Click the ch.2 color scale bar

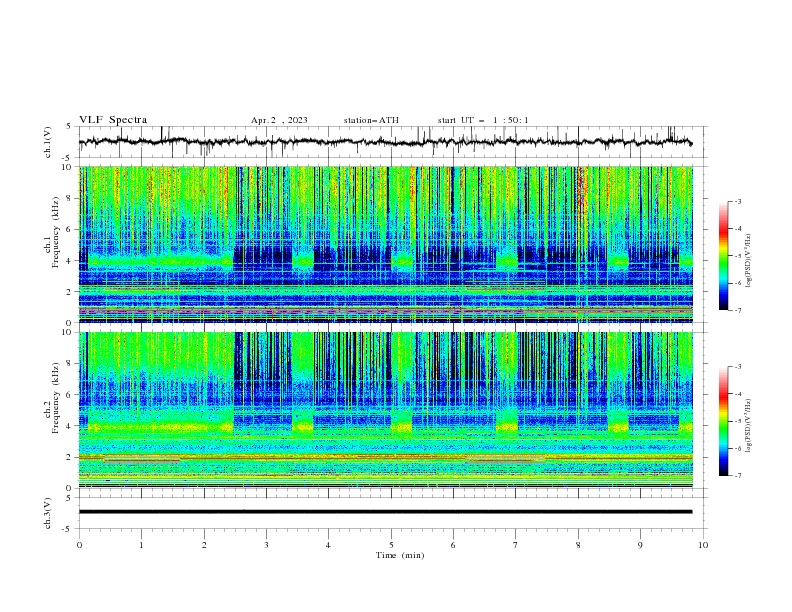(x=723, y=421)
